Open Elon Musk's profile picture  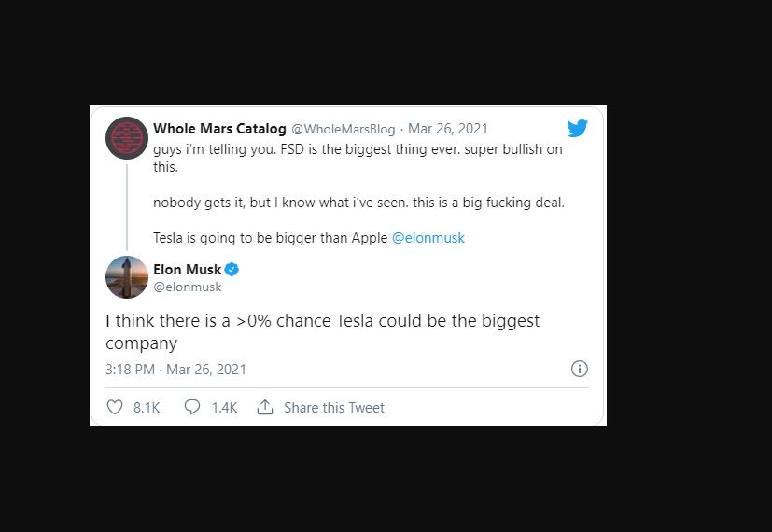[x=127, y=277]
